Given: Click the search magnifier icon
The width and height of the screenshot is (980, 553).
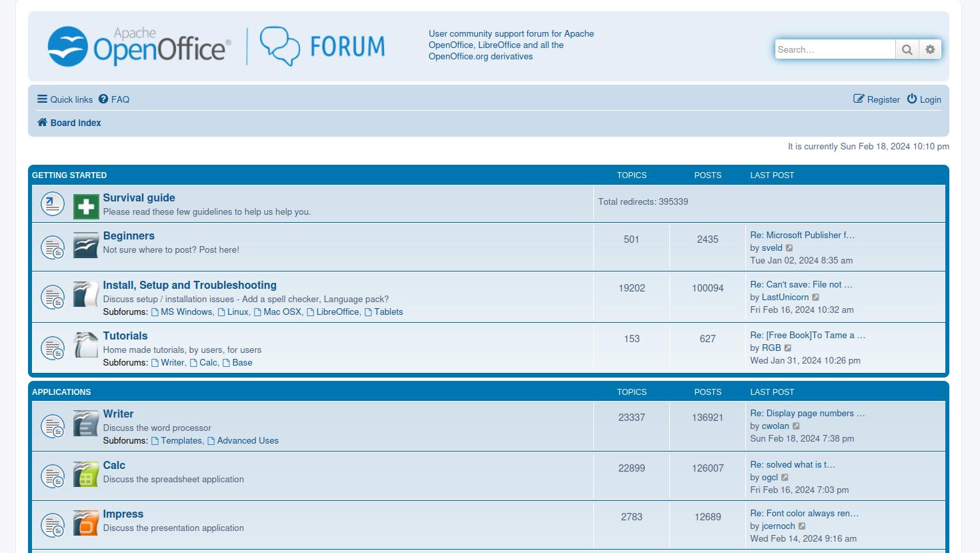Looking at the screenshot, I should coord(907,49).
